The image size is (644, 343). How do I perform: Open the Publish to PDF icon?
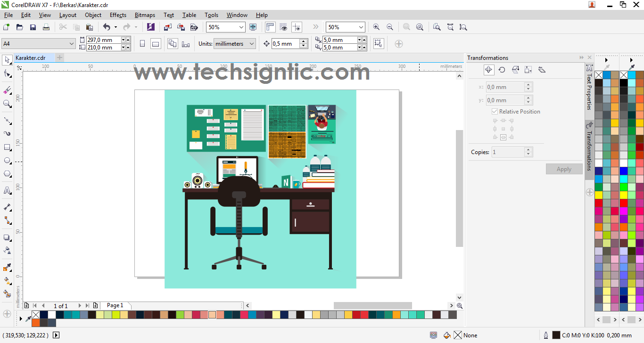194,27
